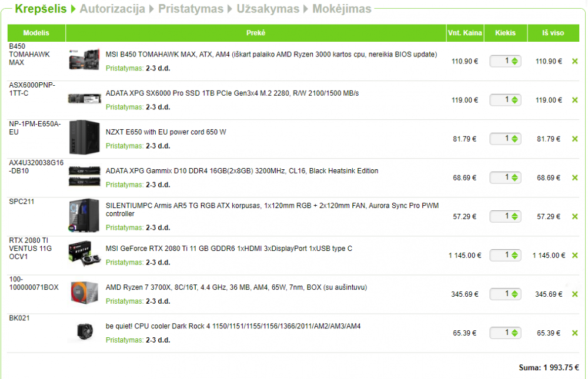Viewport: 588px width, 379px height.
Task: Select row total 65.39 € for Dark Rock 4
Action: pyautogui.click(x=549, y=333)
